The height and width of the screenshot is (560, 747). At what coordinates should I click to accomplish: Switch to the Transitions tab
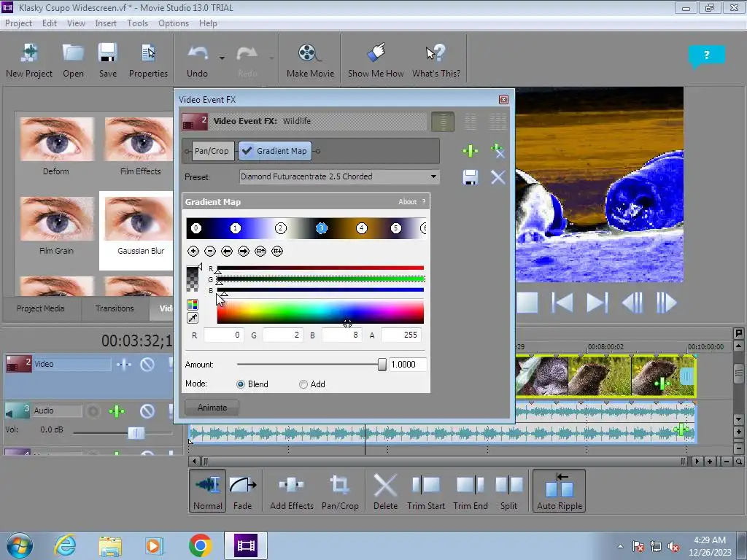coord(115,308)
